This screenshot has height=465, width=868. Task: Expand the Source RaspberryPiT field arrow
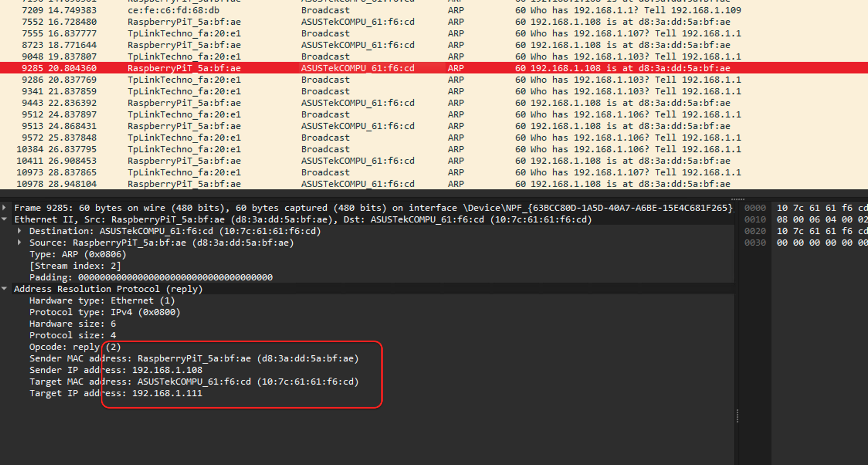pyautogui.click(x=19, y=243)
